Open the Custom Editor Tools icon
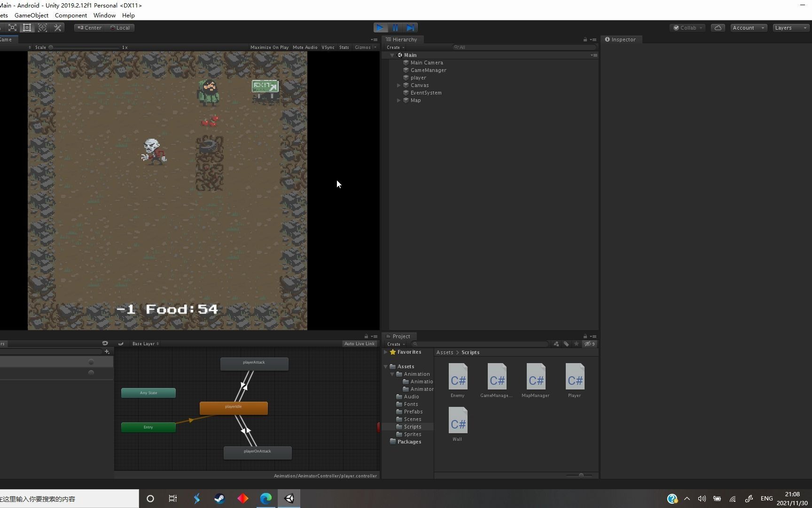Viewport: 812px width, 508px height. tap(58, 28)
